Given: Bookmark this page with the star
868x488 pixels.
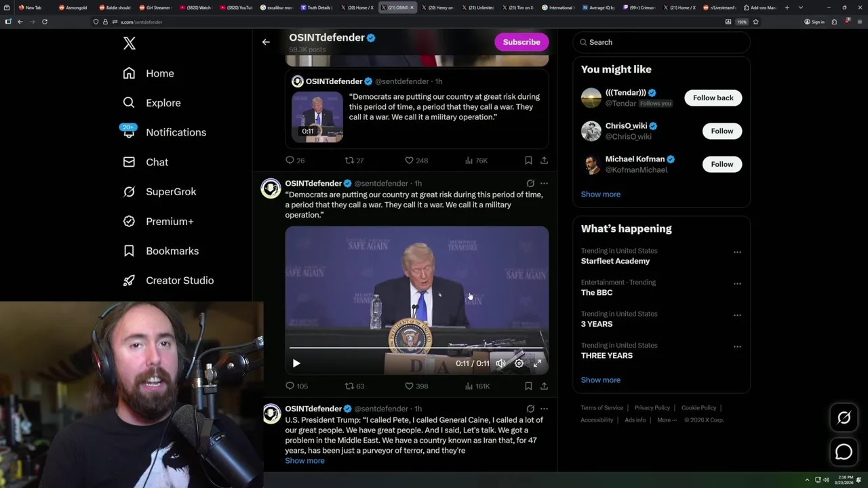Looking at the screenshot, I should pyautogui.click(x=755, y=22).
